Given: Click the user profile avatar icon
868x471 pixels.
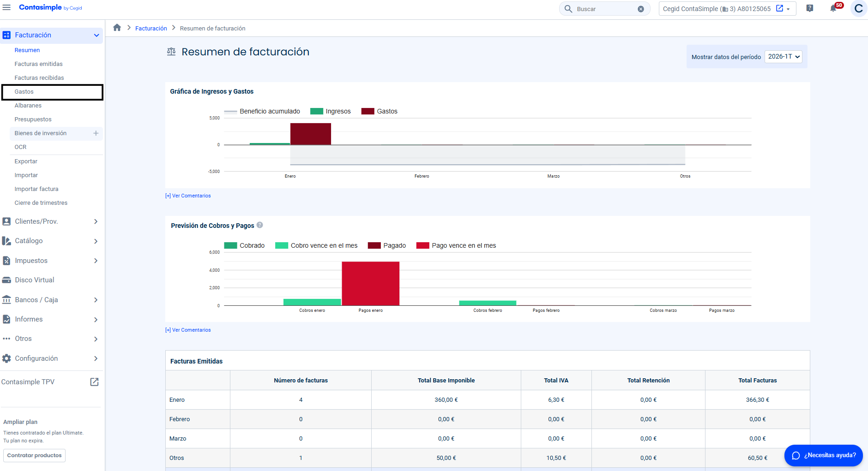Looking at the screenshot, I should click(x=858, y=8).
